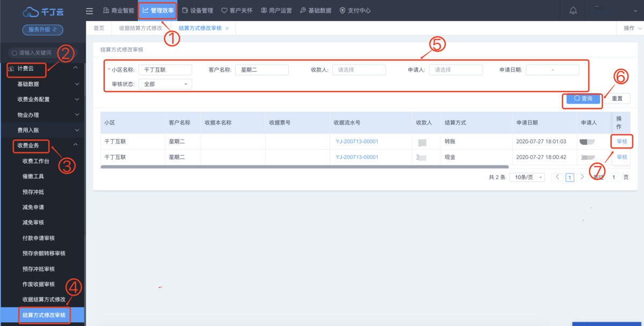Switch to the 收据结算方式修改 tab
The image size is (644, 326).
click(x=141, y=28)
